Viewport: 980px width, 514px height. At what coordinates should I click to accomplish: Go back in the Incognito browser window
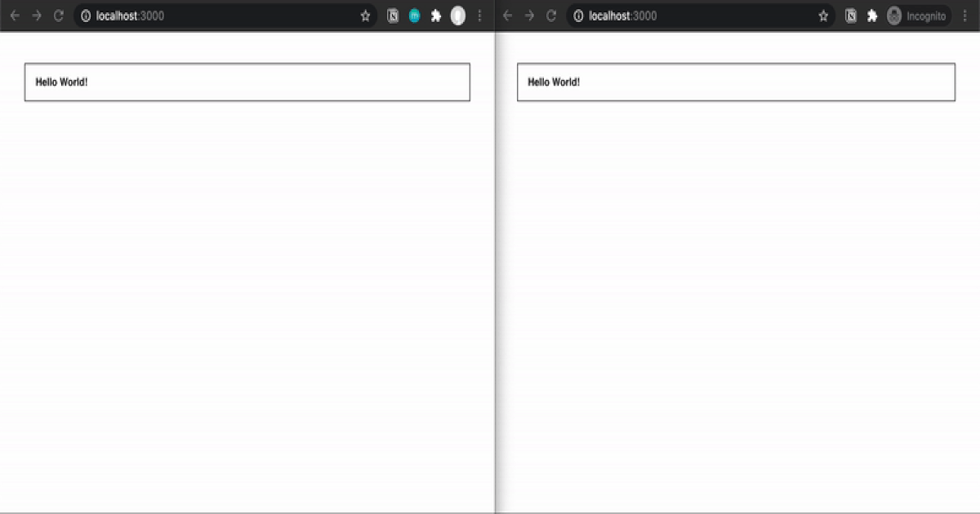coord(507,16)
